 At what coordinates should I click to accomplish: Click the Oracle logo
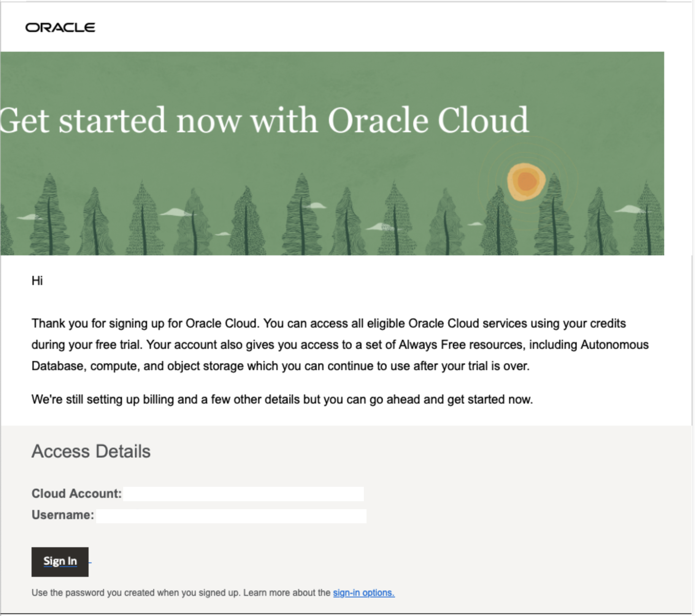(60, 28)
